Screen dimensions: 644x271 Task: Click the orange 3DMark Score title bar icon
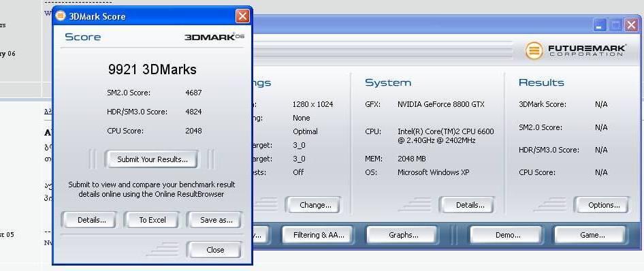click(x=61, y=16)
